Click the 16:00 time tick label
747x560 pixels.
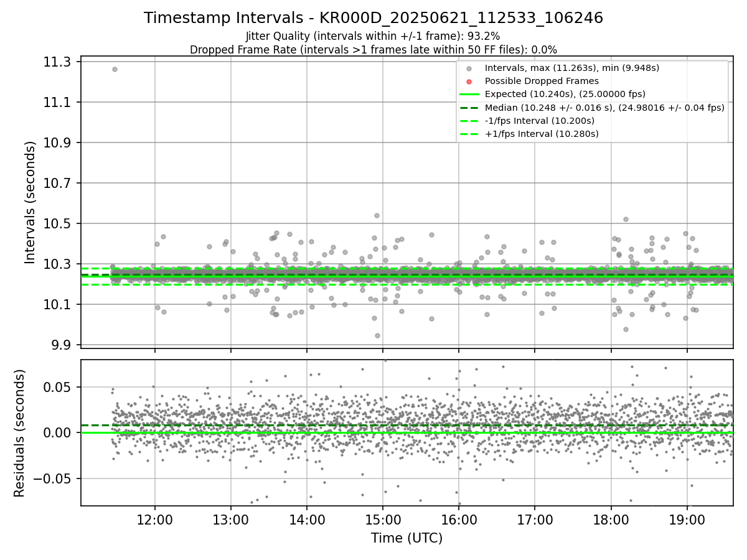[459, 519]
